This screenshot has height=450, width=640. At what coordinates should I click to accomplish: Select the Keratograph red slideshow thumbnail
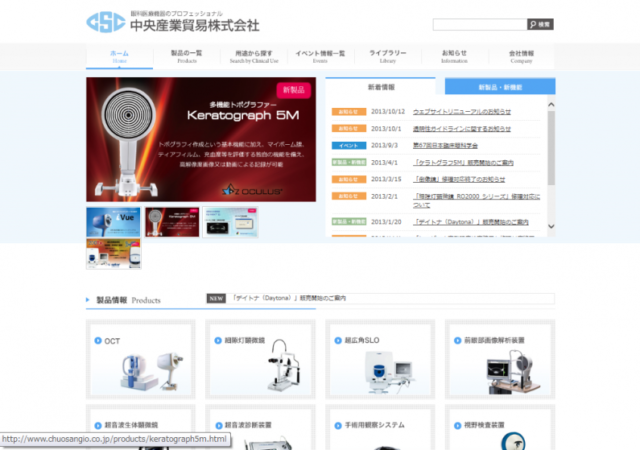(172, 222)
